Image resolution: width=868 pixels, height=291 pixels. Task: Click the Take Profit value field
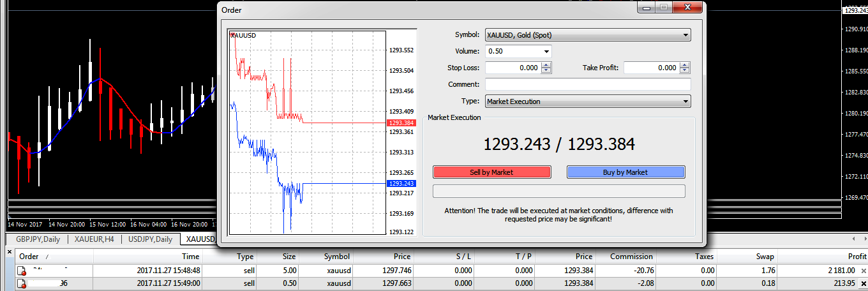pyautogui.click(x=651, y=68)
